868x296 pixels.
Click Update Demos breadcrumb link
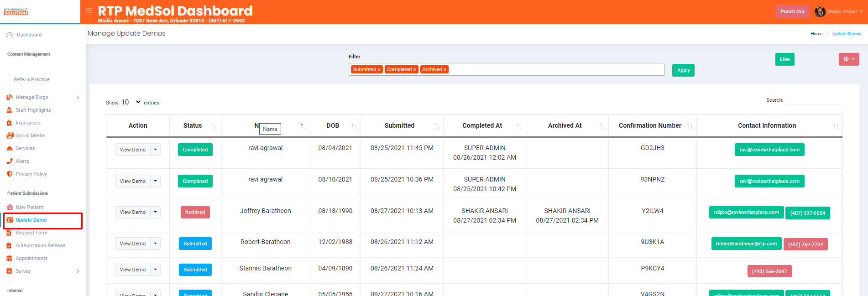(x=847, y=34)
